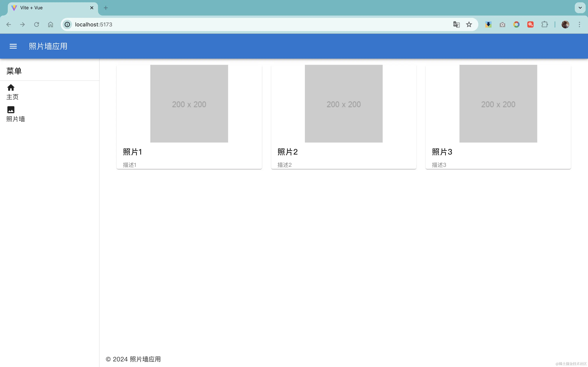Bookmark this page with star icon
Viewport: 588px width, 367px height.
click(x=469, y=24)
